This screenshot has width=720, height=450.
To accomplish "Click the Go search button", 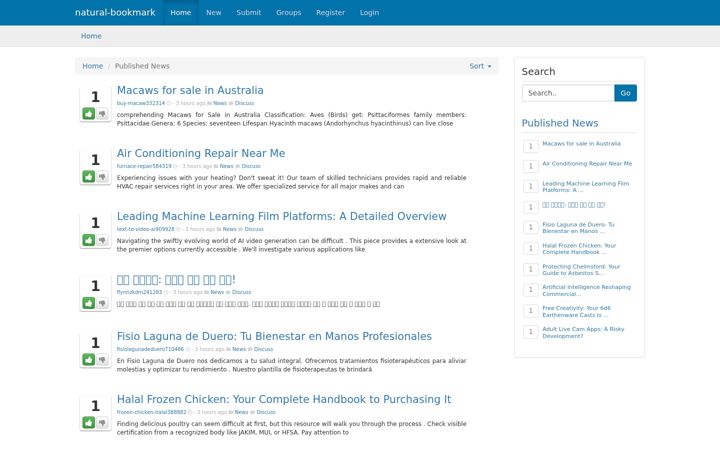I will [x=625, y=93].
